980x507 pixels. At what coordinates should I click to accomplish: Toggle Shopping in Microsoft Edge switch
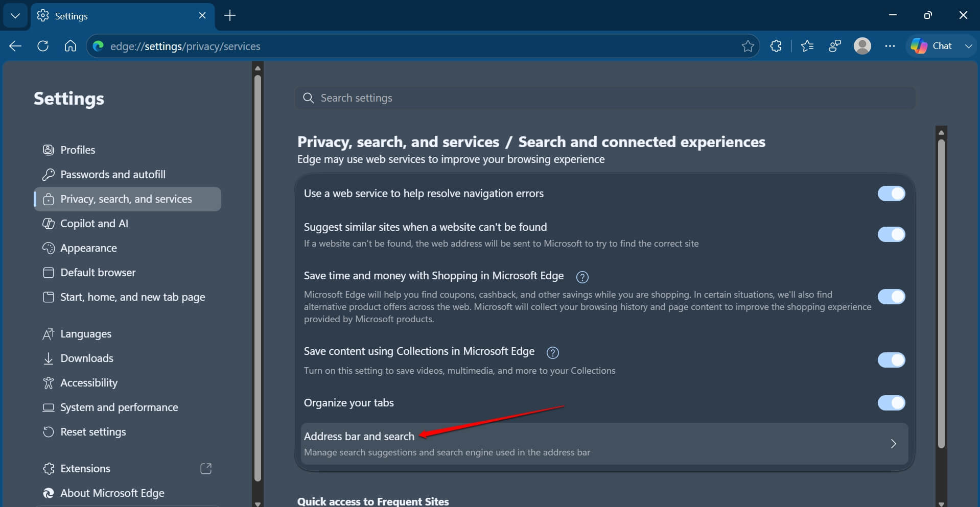tap(891, 297)
